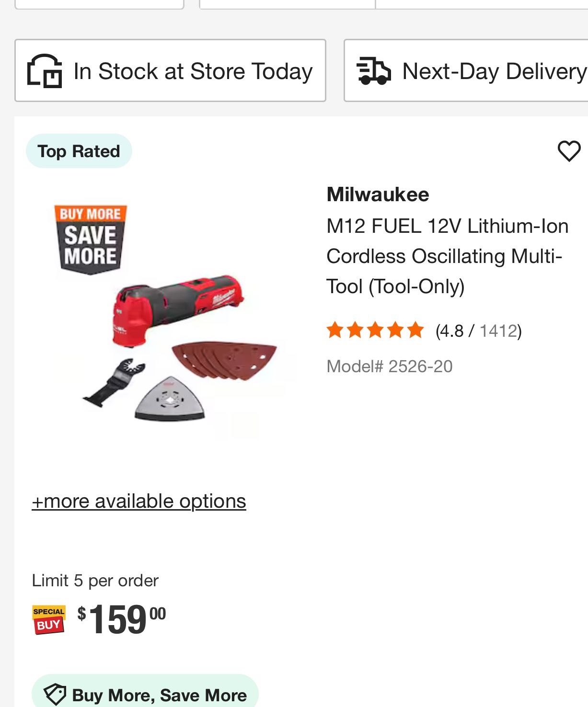Click the tag icon in the savings pill
Image resolution: width=588 pixels, height=707 pixels.
55,695
